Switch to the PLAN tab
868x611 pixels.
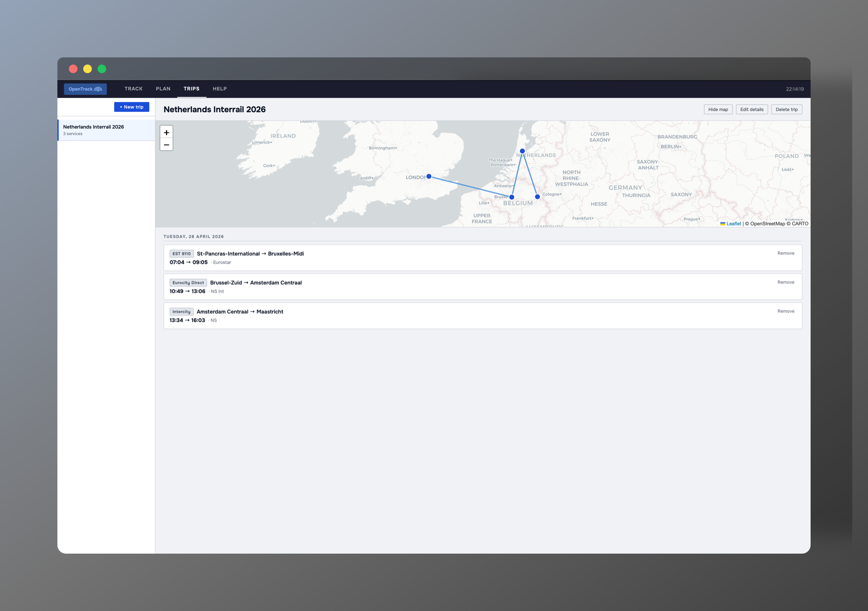[163, 89]
